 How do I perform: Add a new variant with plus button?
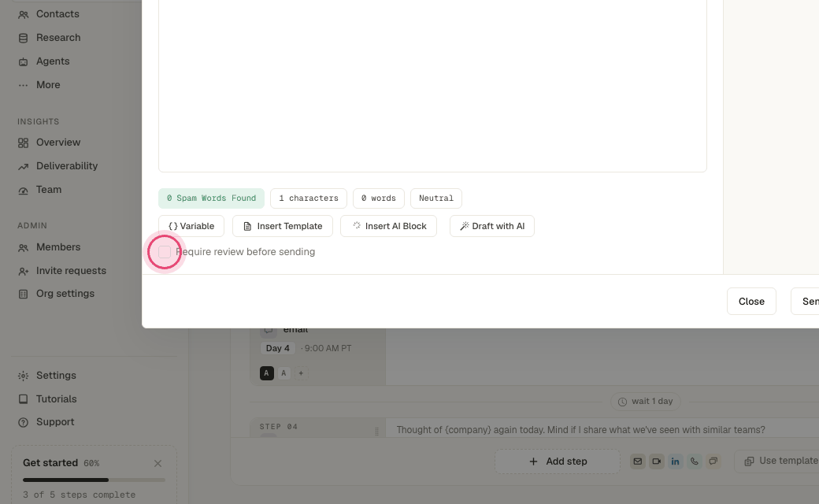(x=301, y=373)
